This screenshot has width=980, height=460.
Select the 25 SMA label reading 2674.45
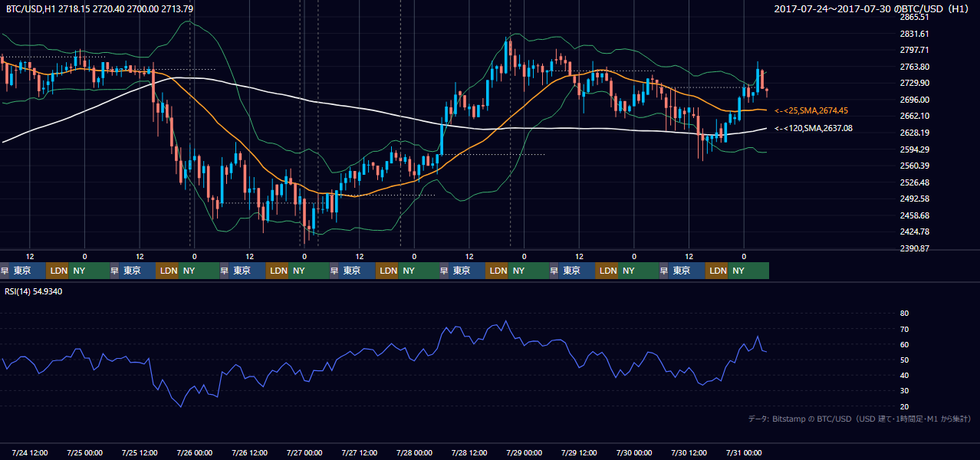[812, 110]
